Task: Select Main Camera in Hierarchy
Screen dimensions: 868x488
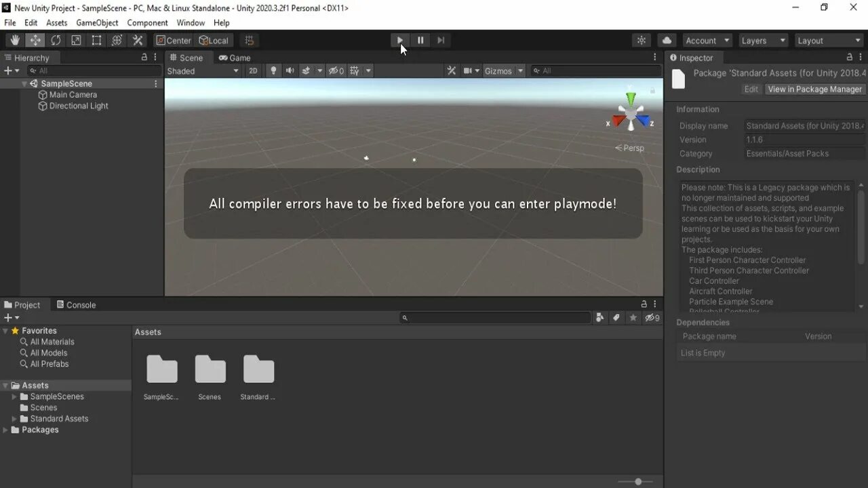Action: coord(73,95)
